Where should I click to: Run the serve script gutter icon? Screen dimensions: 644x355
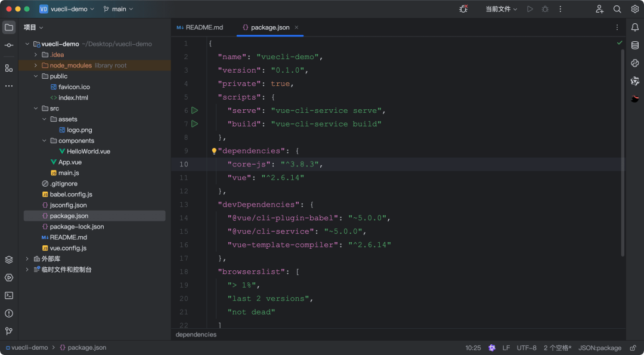[x=194, y=110]
